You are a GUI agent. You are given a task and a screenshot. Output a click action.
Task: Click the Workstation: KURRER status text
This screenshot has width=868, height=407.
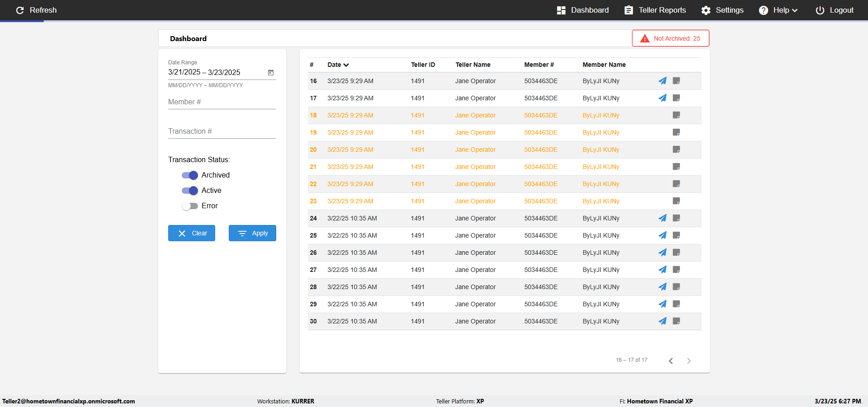coord(286,401)
